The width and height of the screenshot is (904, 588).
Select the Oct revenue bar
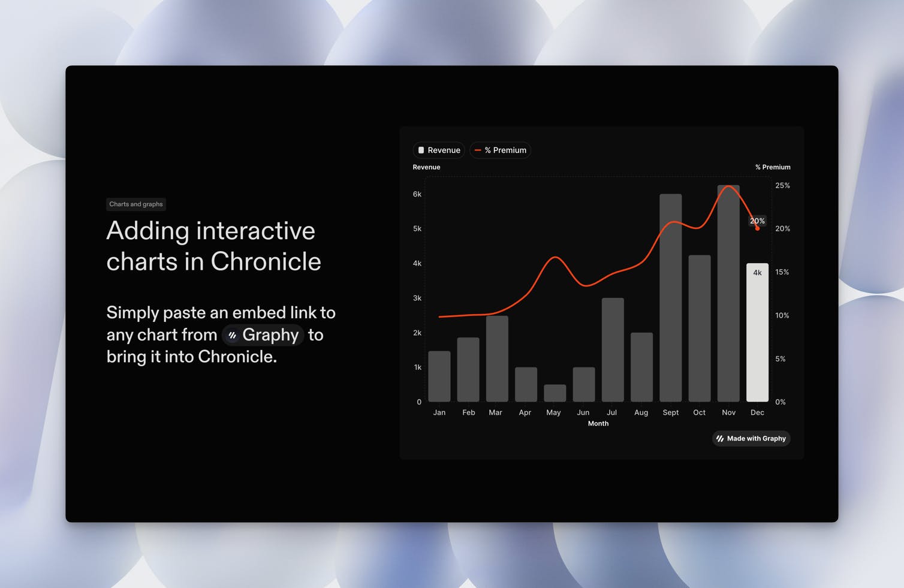[x=700, y=328]
